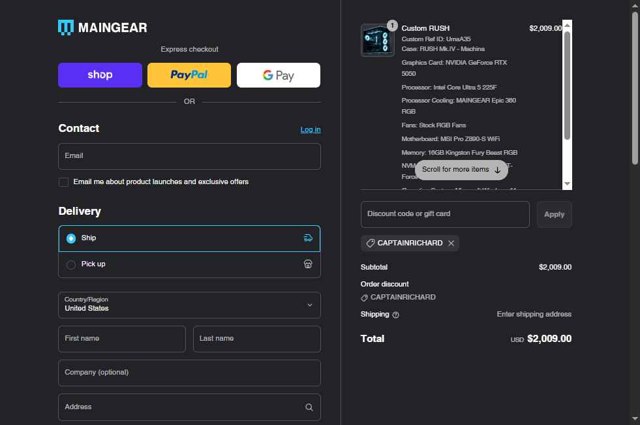Click the page vertical scrollbar

coord(635,88)
